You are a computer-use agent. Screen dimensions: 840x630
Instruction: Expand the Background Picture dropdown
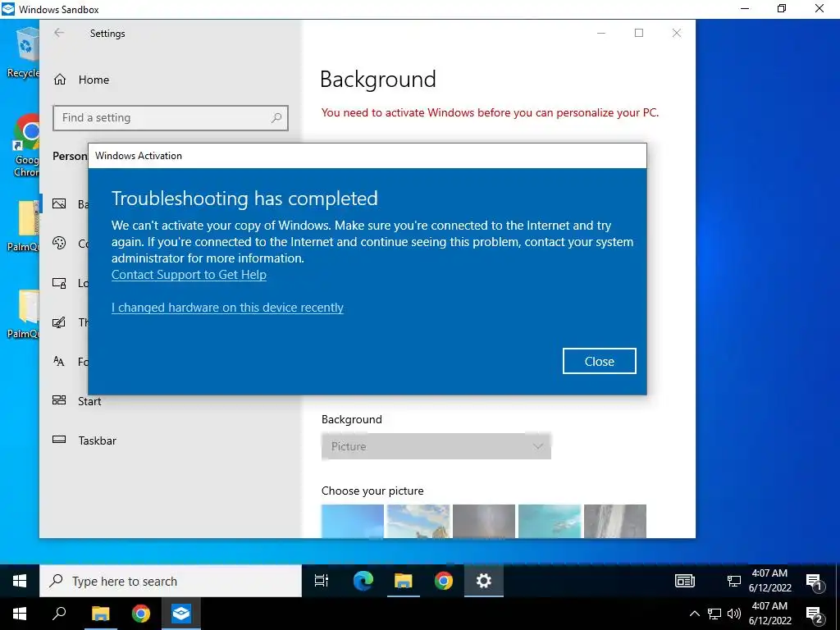click(x=436, y=446)
